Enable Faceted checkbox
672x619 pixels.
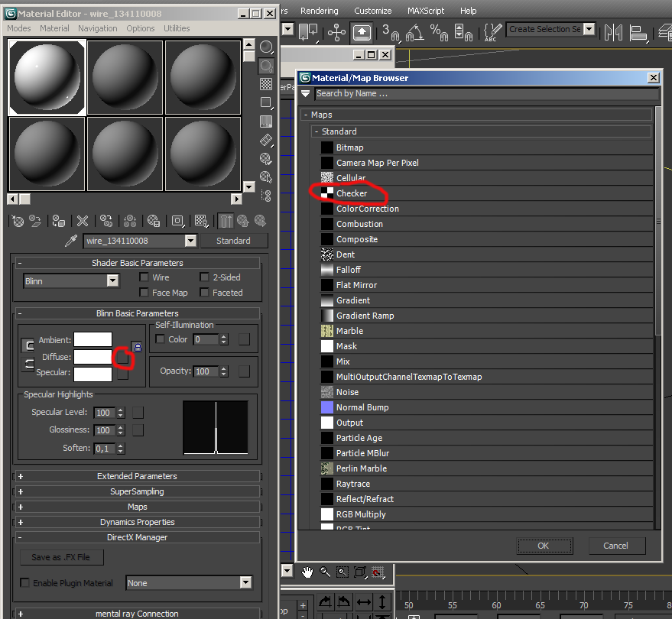204,293
